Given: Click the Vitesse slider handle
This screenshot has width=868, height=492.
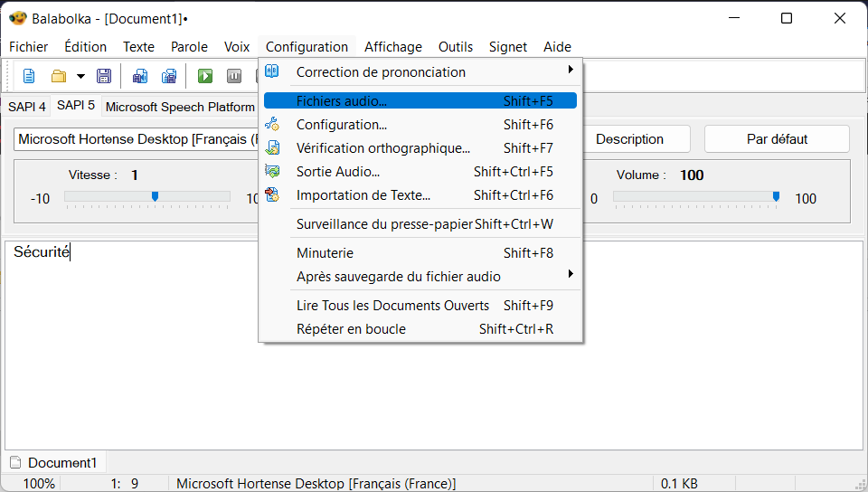Looking at the screenshot, I should [x=156, y=196].
